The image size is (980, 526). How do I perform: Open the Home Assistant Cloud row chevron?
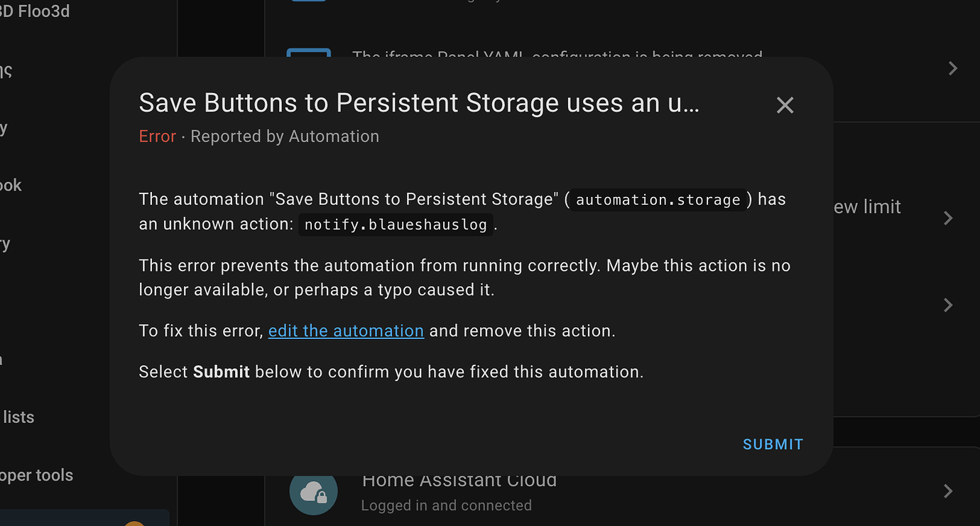click(948, 491)
